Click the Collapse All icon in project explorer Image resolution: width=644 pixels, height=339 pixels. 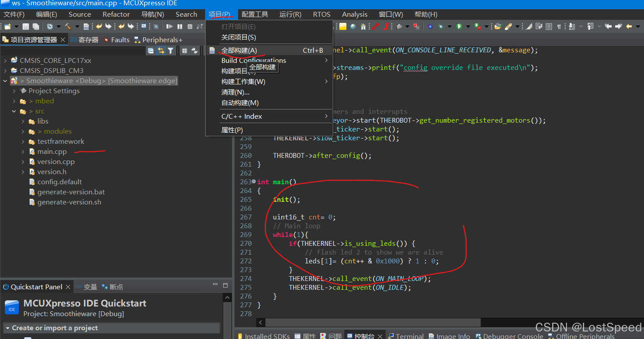pos(151,51)
